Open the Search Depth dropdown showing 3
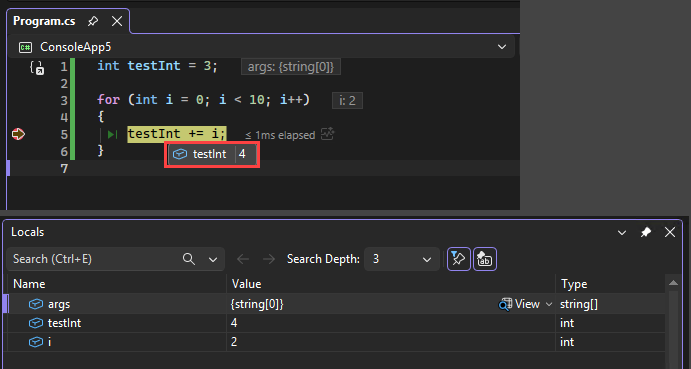691x369 pixels. coord(402,259)
